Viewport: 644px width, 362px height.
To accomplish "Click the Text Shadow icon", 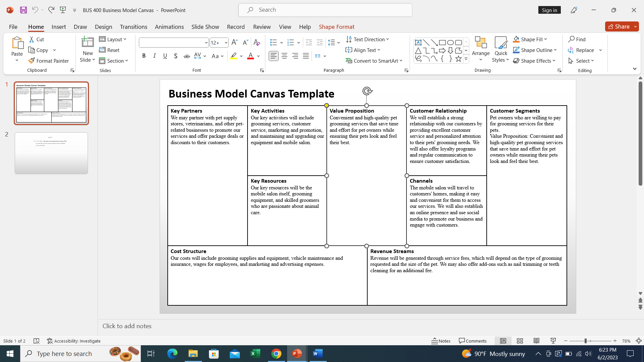I will pos(176,56).
